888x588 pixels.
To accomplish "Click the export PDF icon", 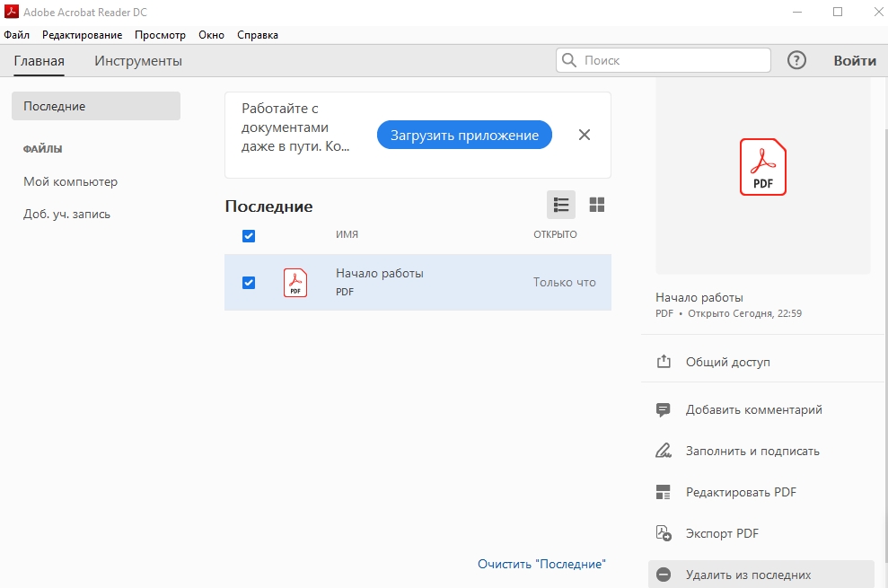I will pyautogui.click(x=664, y=533).
